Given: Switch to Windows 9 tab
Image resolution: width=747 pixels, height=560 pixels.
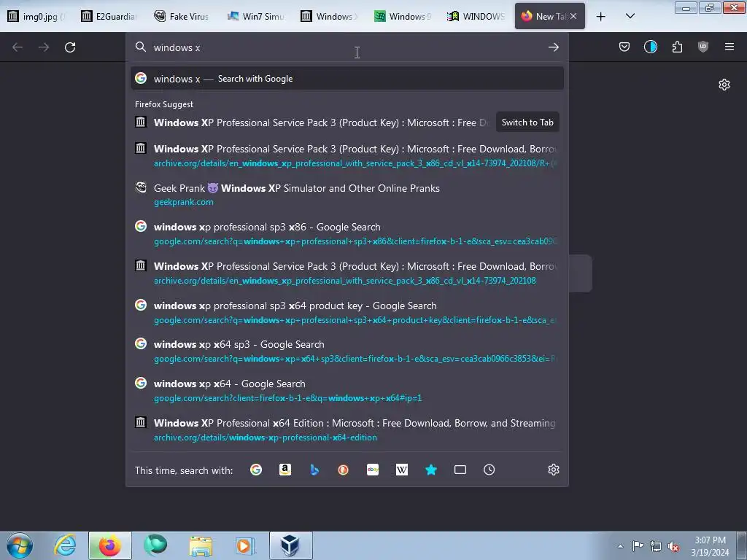Looking at the screenshot, I should 403,16.
